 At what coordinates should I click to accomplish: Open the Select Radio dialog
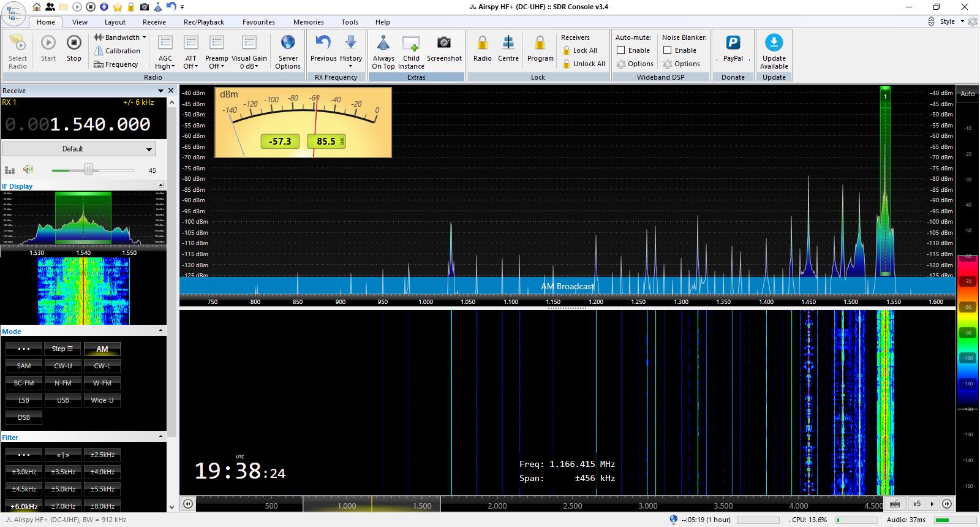[18, 51]
